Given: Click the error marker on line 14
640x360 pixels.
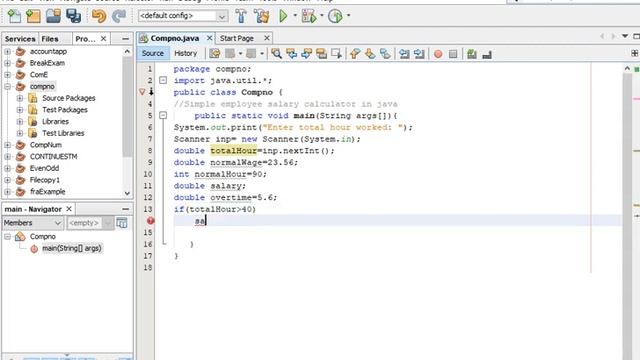Looking at the screenshot, I should (151, 221).
